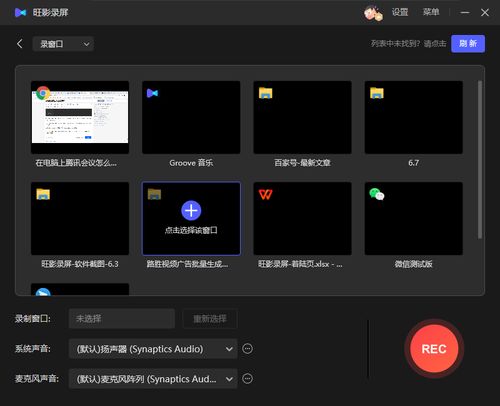This screenshot has width=500, height=406.
Task: Select the Groove 音乐 window thumbnail
Action: 191,117
